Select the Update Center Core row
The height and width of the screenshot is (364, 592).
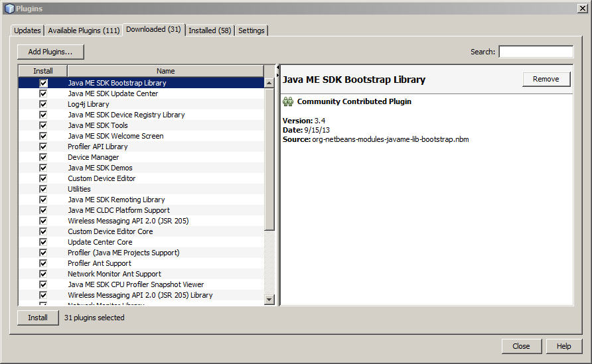(141, 242)
